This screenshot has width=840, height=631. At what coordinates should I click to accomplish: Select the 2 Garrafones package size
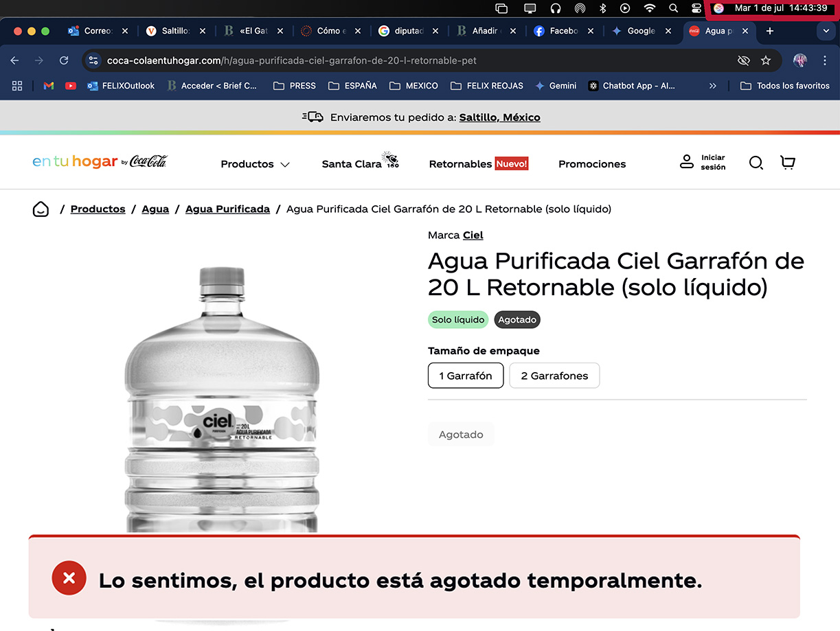[x=554, y=376]
